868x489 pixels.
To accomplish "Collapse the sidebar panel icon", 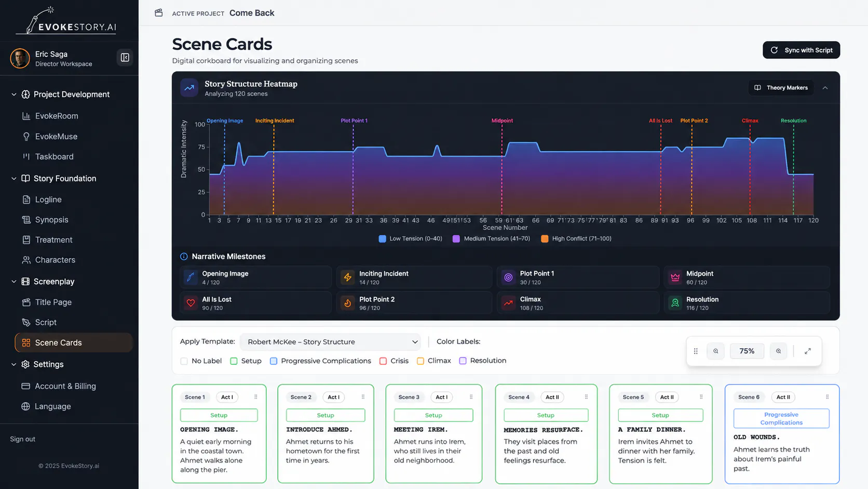I will [x=125, y=58].
